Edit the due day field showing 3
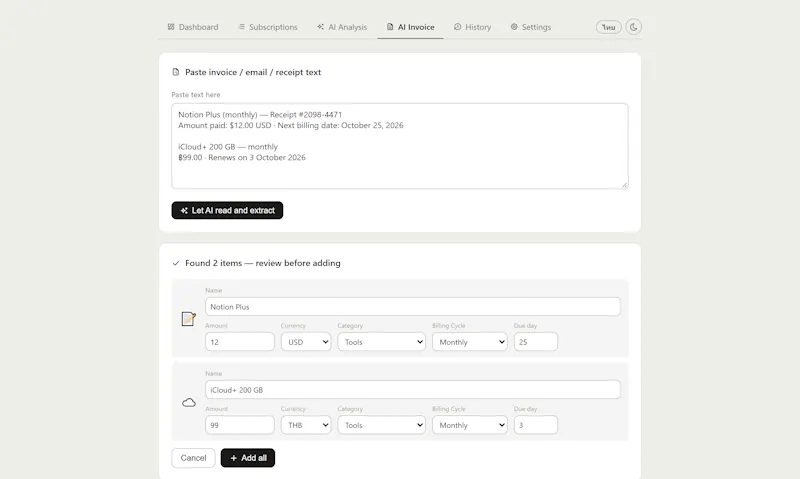Screen dimensions: 800x479 tap(536, 425)
